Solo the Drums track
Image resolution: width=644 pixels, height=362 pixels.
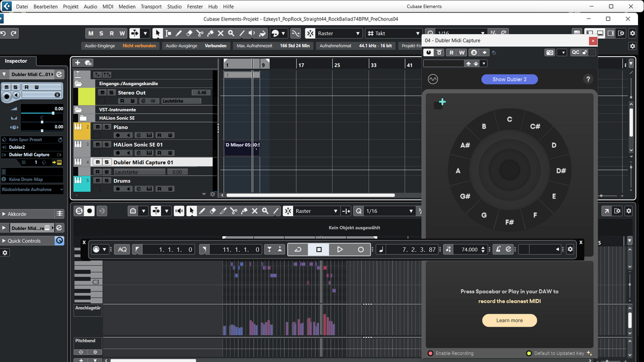(x=107, y=181)
